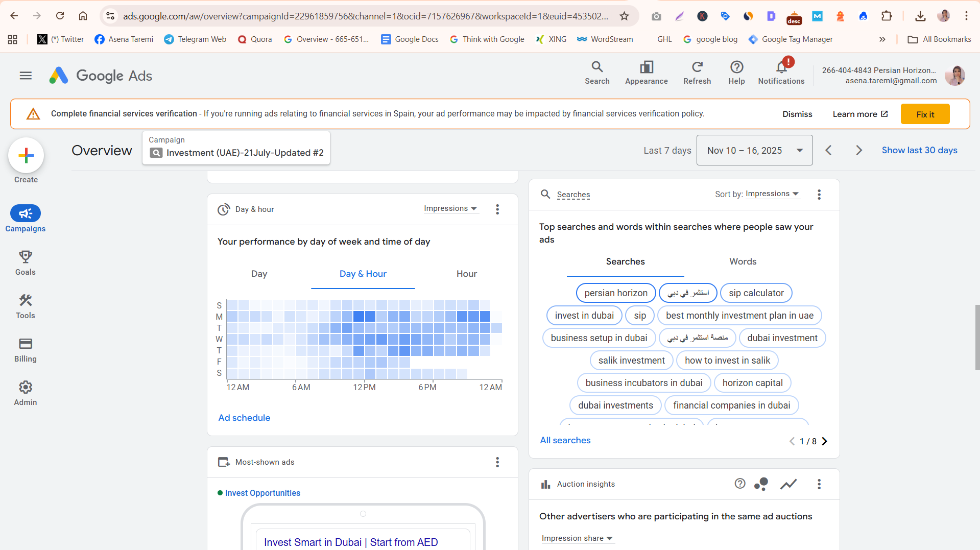980x550 pixels.
Task: Open the All searches link
Action: [x=565, y=440]
